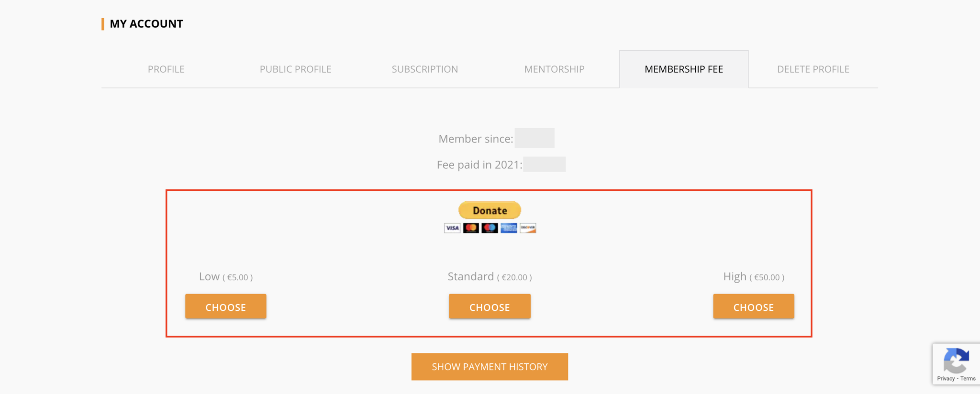Choose the Standard €20.00 membership fee
Viewport: 980px width, 394px height.
tap(490, 306)
